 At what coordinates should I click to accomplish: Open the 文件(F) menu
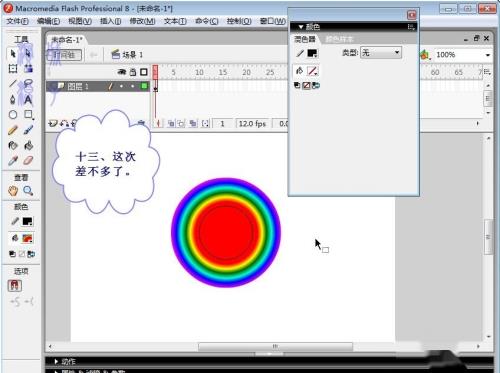tap(17, 21)
